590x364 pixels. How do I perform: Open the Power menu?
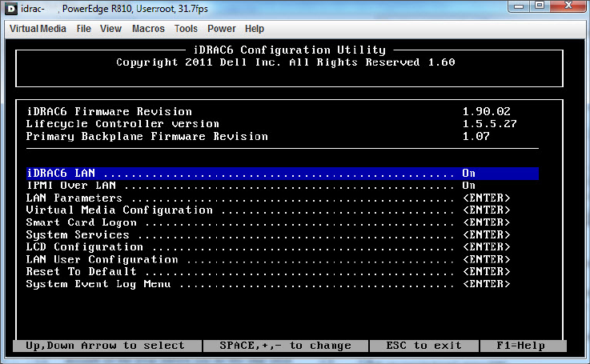221,29
